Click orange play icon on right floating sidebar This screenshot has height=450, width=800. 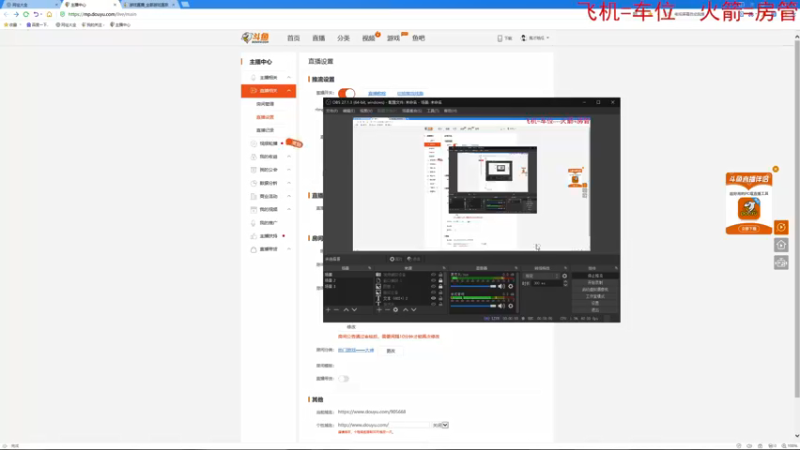[x=781, y=227]
